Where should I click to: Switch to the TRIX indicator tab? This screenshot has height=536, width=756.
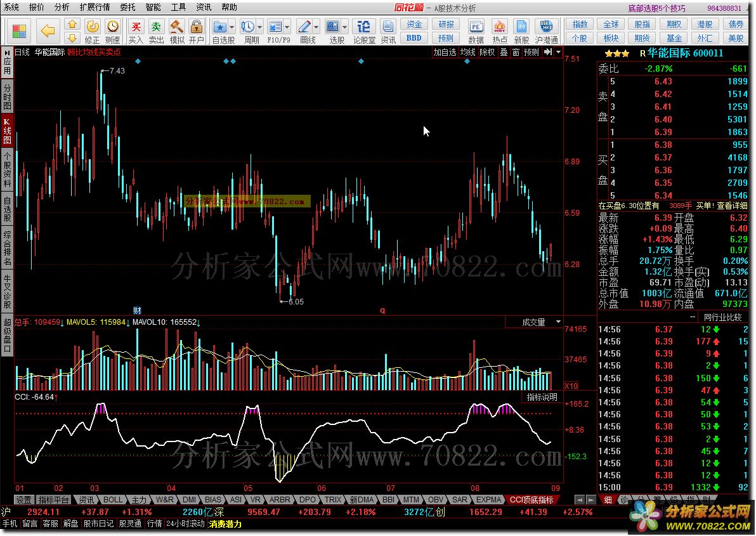click(x=333, y=500)
